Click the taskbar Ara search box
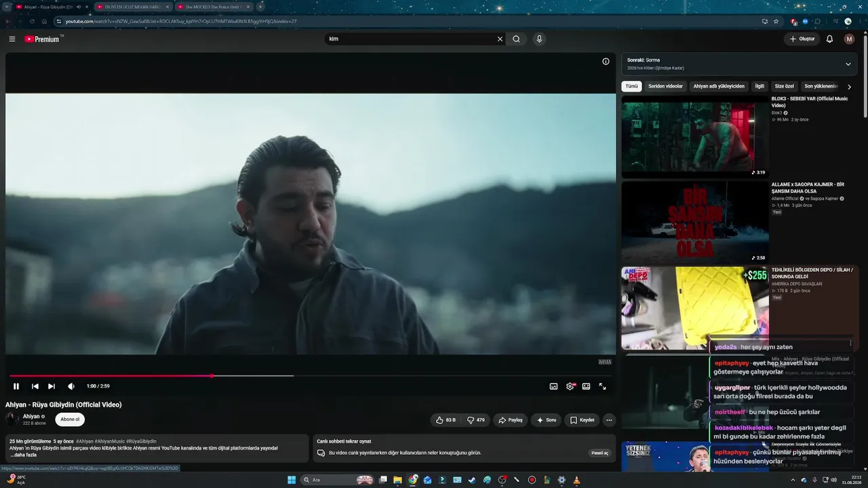868x488 pixels. [337, 480]
